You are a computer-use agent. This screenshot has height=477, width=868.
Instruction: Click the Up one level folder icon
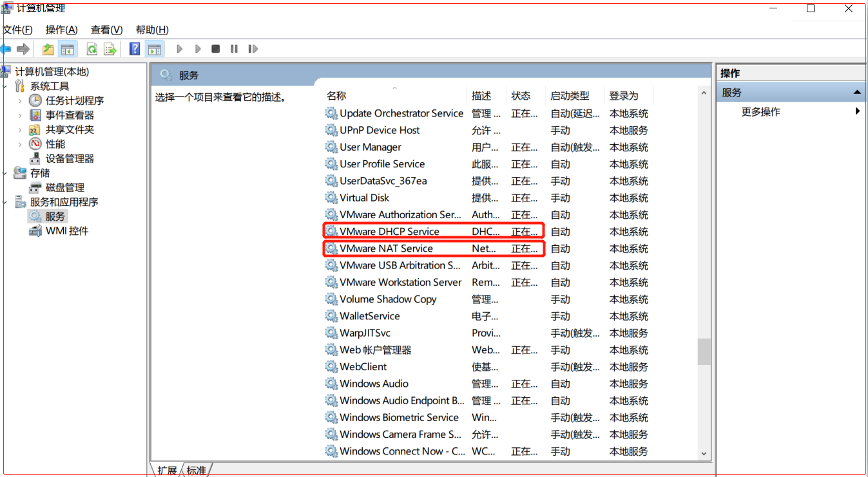[x=48, y=49]
